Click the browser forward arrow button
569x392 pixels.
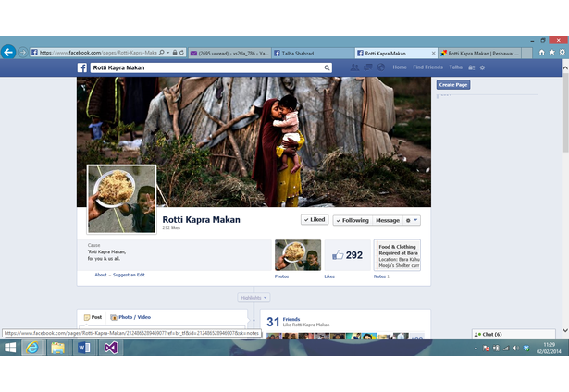[x=22, y=52]
